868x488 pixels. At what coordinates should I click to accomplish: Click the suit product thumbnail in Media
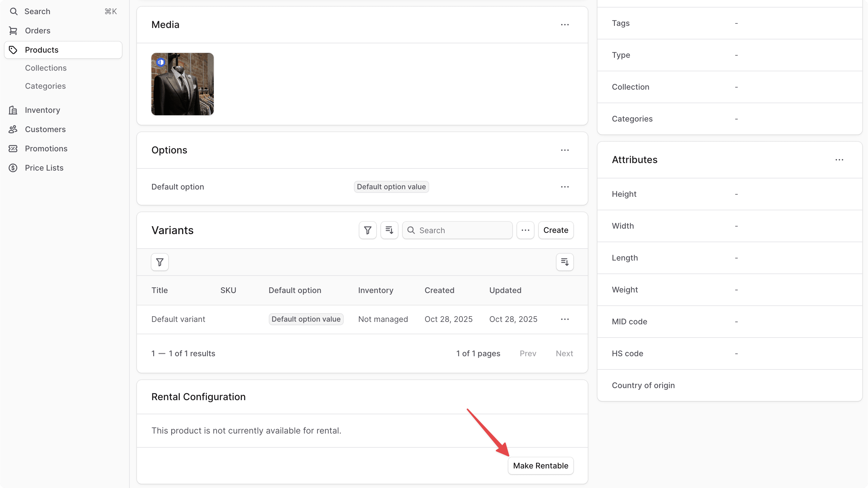182,84
